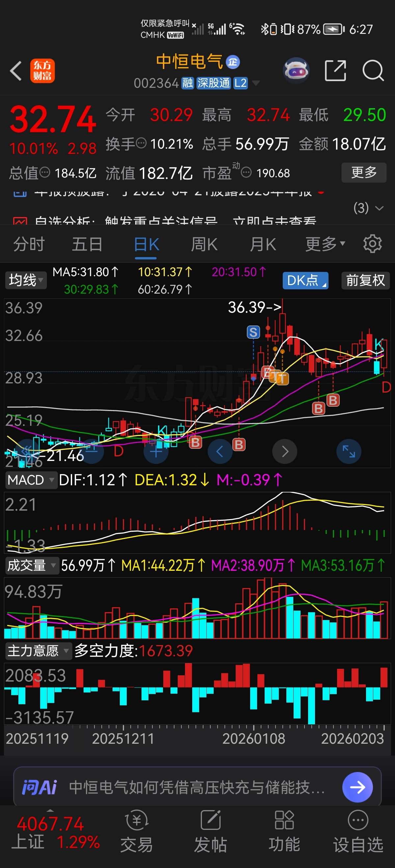
Task: Open the search magnifier icon
Action: pos(373,71)
